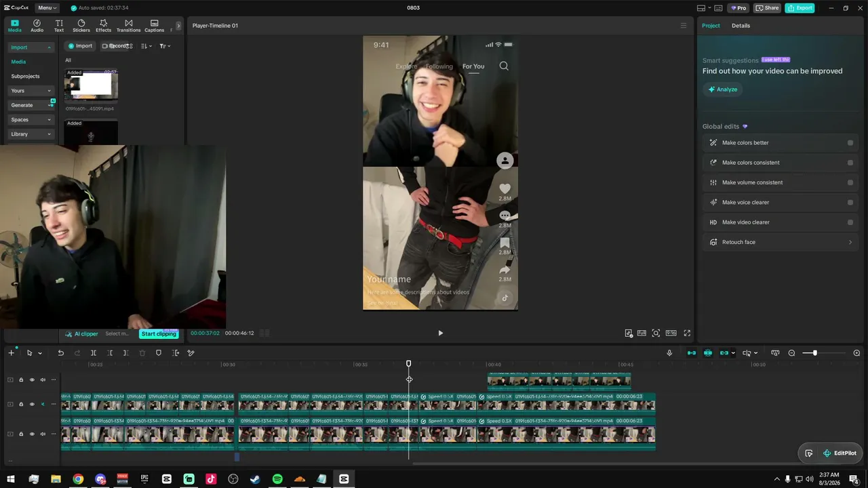This screenshot has width=868, height=488.
Task: Toggle timeline auto snapping
Action: [708, 353]
